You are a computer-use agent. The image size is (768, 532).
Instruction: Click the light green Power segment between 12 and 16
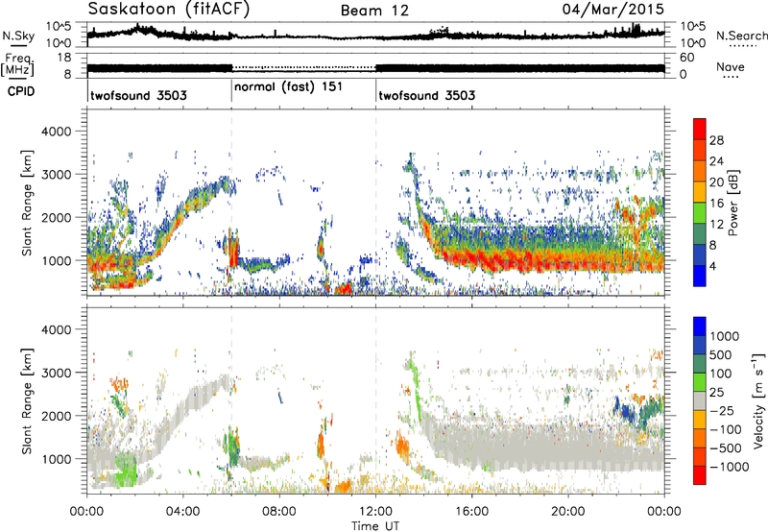(700, 213)
